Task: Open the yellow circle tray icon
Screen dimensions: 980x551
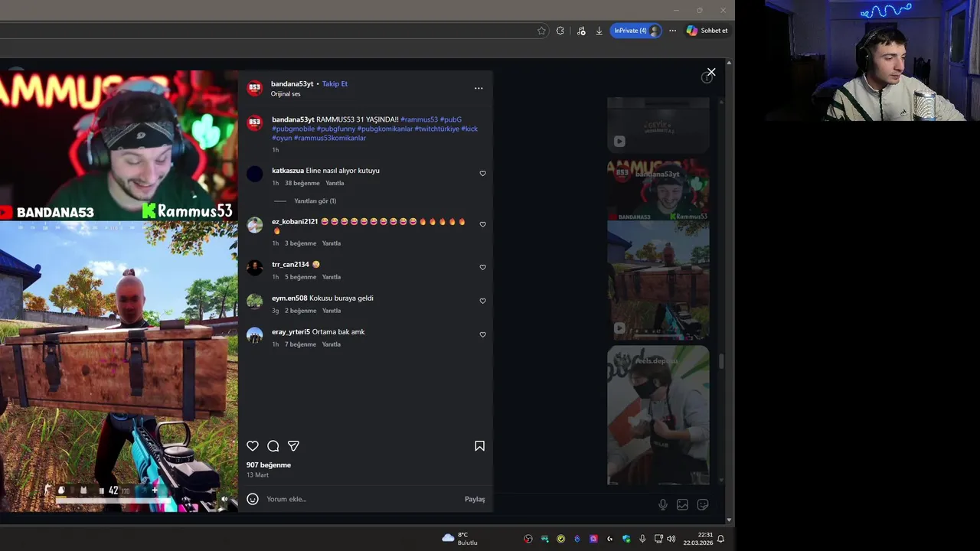Action: click(560, 539)
